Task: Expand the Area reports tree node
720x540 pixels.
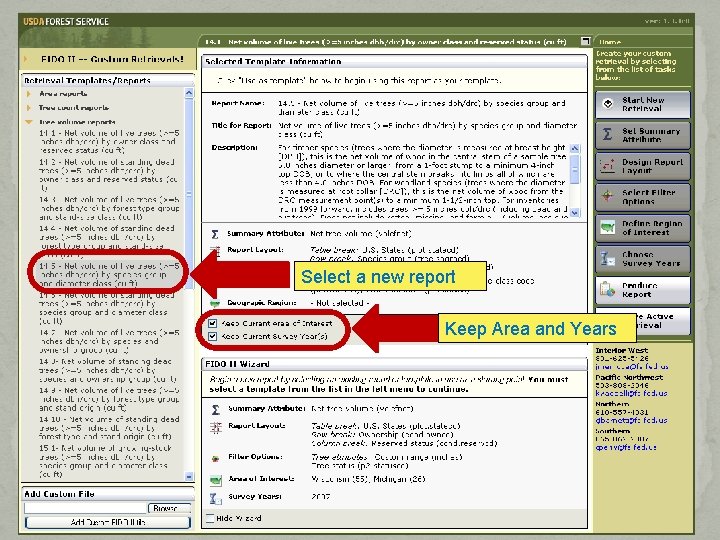Action: [28, 94]
